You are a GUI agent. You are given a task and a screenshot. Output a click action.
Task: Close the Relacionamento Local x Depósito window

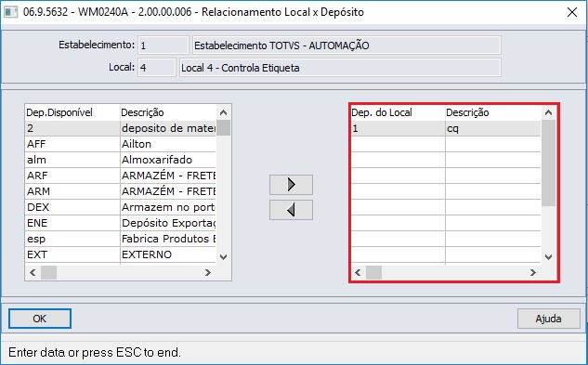572,12
